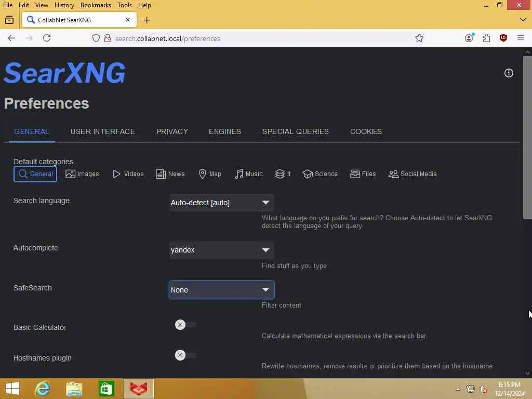Select the It default category
The width and height of the screenshot is (532, 399).
pyautogui.click(x=283, y=174)
